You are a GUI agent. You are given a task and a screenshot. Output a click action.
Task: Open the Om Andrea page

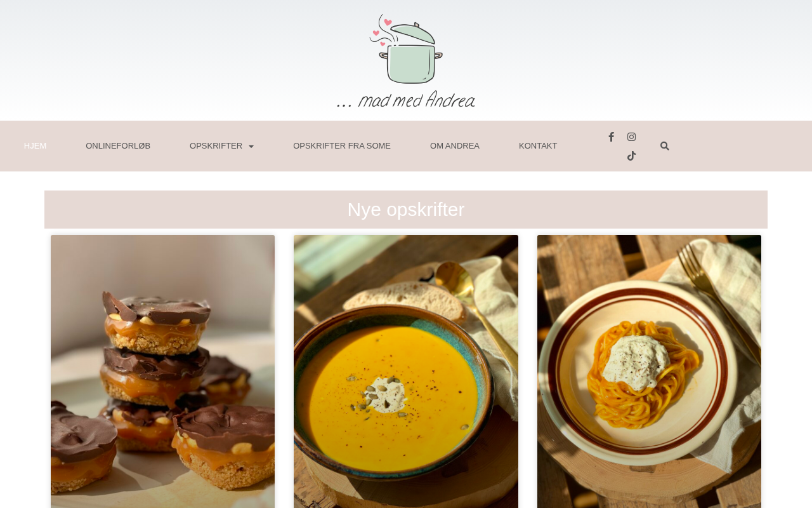pyautogui.click(x=455, y=146)
